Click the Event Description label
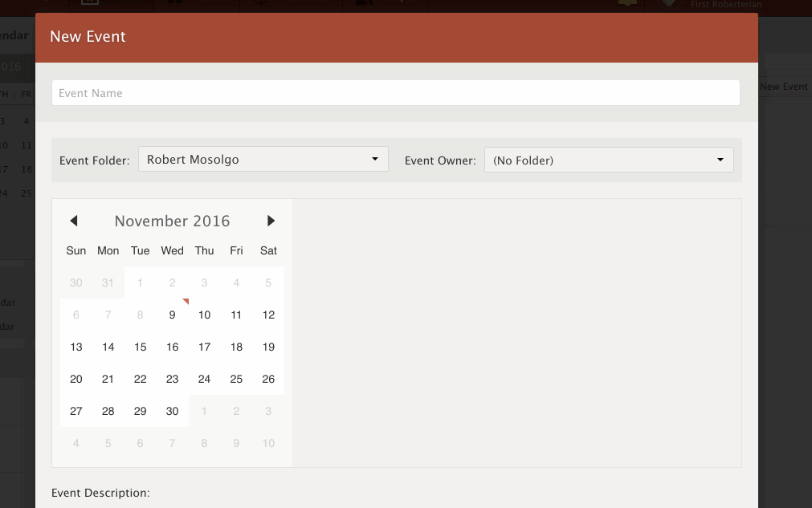 point(100,493)
